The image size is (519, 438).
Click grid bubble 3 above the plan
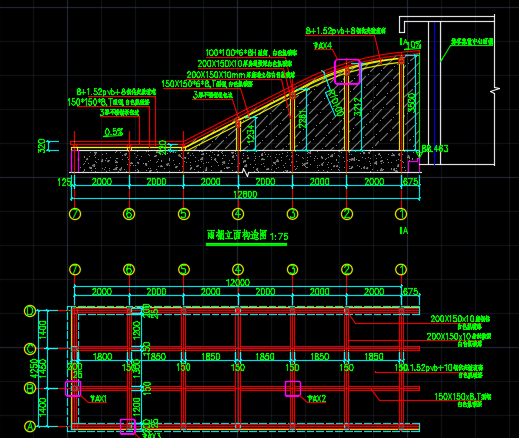tap(292, 269)
